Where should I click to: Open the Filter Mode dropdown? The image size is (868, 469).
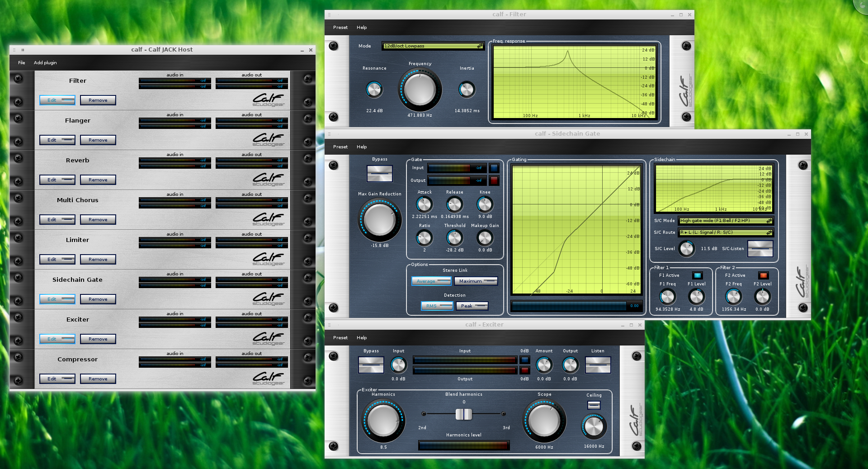point(433,46)
